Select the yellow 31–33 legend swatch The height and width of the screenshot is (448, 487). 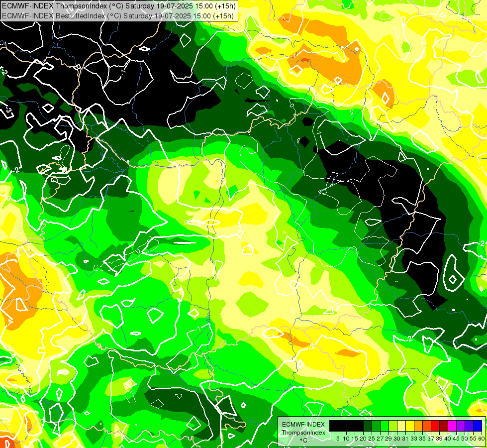point(410,426)
